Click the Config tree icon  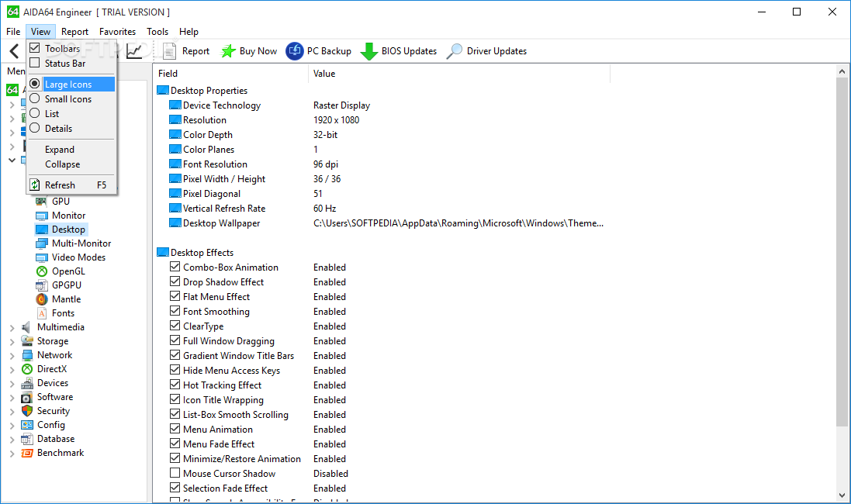click(x=27, y=425)
